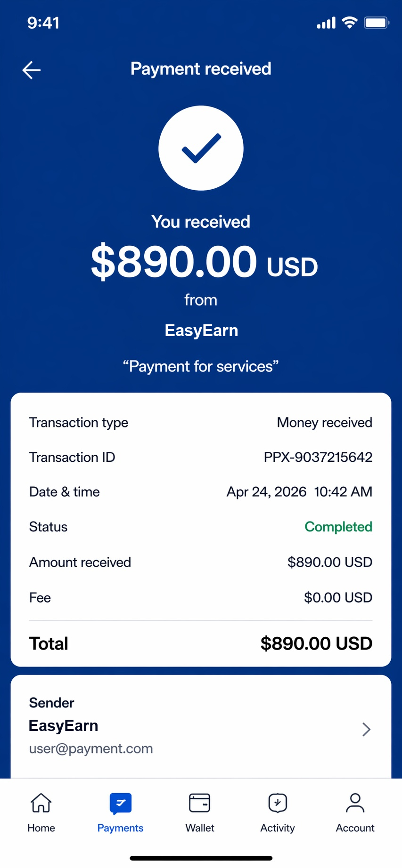Switch to the Account tab label
Viewport: 402px width, 868px height.
[x=355, y=828]
